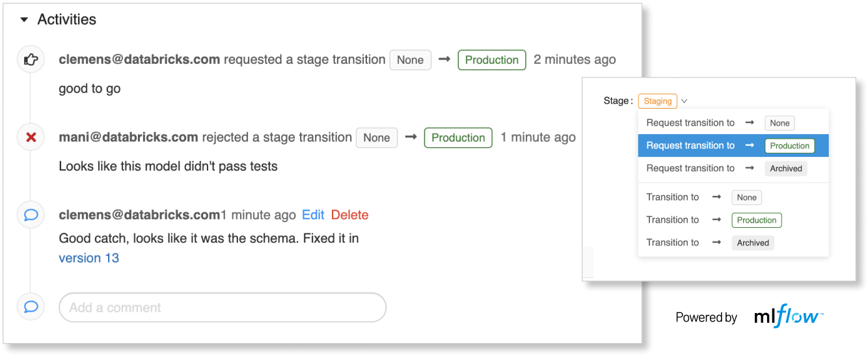Select Transition to None option
Image resolution: width=868 pixels, height=356 pixels.
[x=703, y=197]
